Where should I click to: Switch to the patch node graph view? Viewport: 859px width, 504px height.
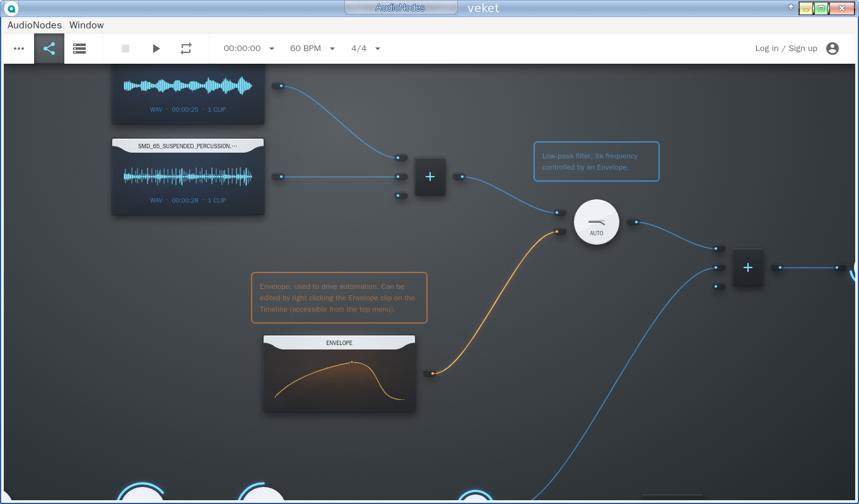point(49,49)
